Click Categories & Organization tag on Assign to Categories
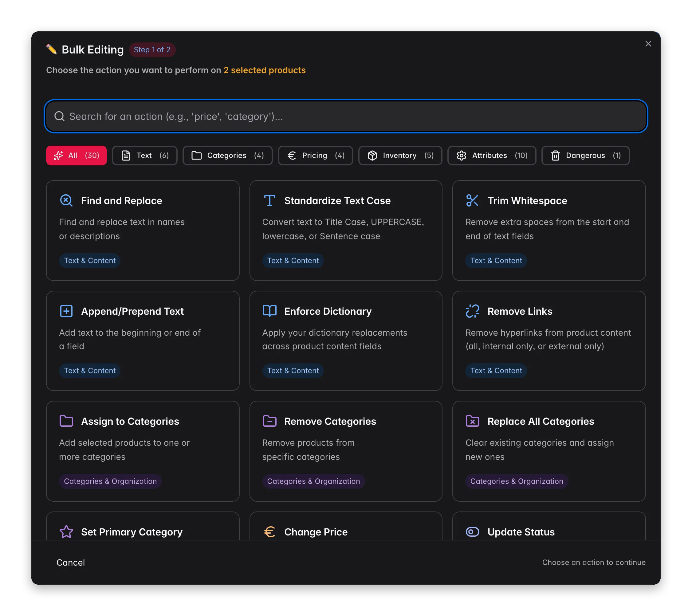 point(110,481)
